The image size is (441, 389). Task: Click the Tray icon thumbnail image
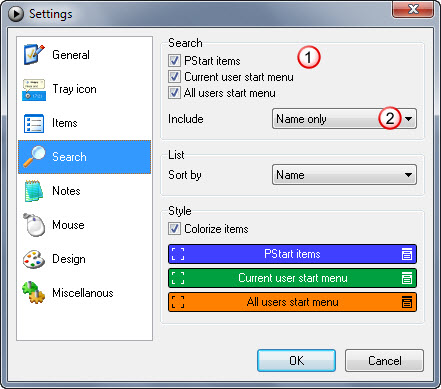pyautogui.click(x=34, y=89)
